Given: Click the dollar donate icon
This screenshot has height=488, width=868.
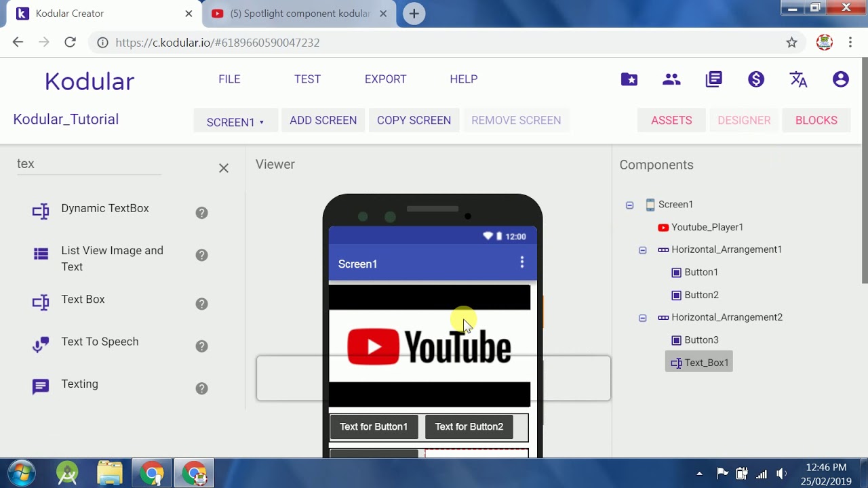Looking at the screenshot, I should [756, 79].
